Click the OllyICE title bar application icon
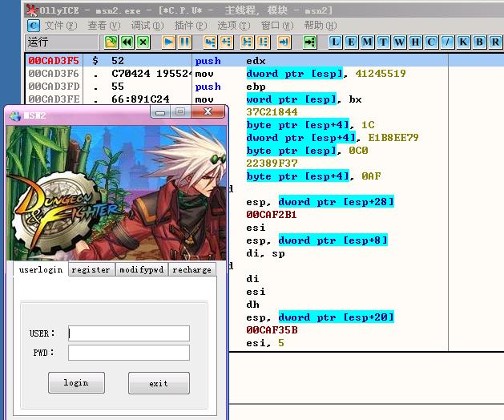Screen dimensions: 504x420 pos(32,10)
